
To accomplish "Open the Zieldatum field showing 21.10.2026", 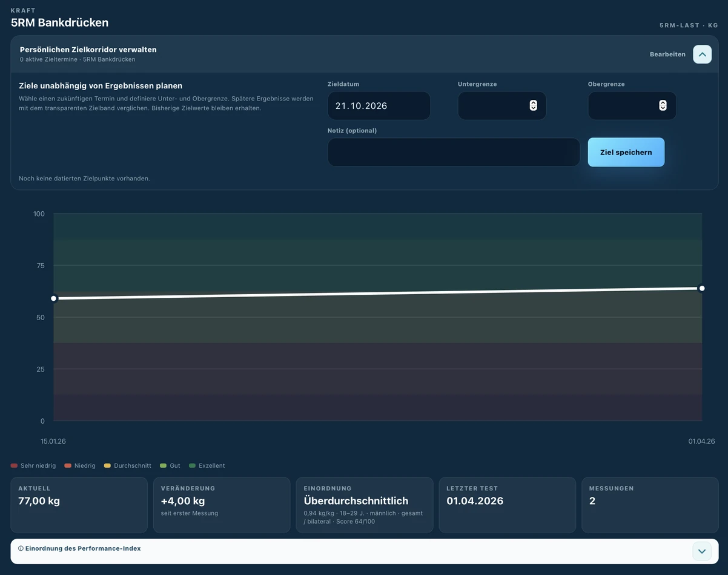I will point(379,106).
